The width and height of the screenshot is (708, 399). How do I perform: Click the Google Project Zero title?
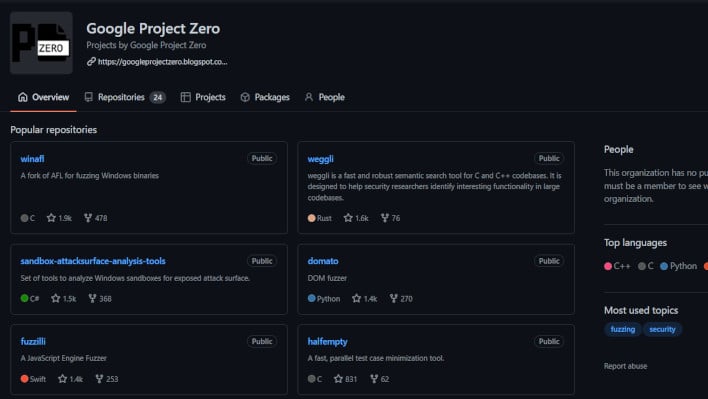[x=153, y=28]
